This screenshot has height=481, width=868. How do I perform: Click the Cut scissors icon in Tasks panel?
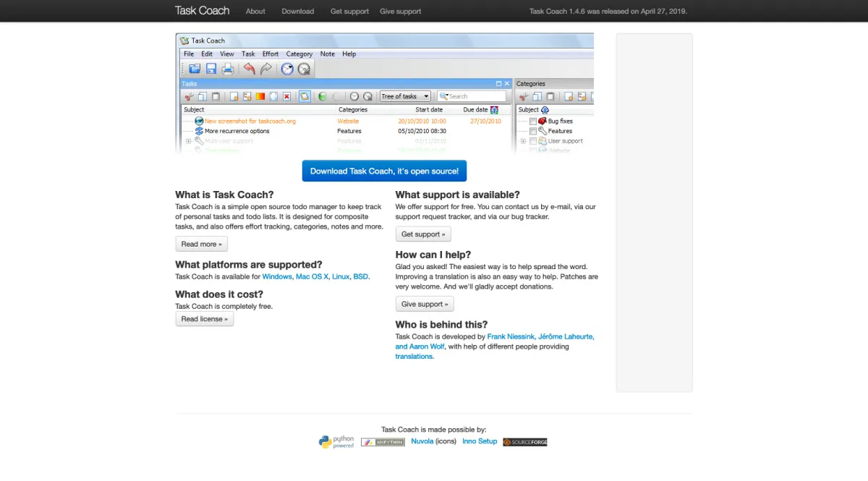click(189, 96)
